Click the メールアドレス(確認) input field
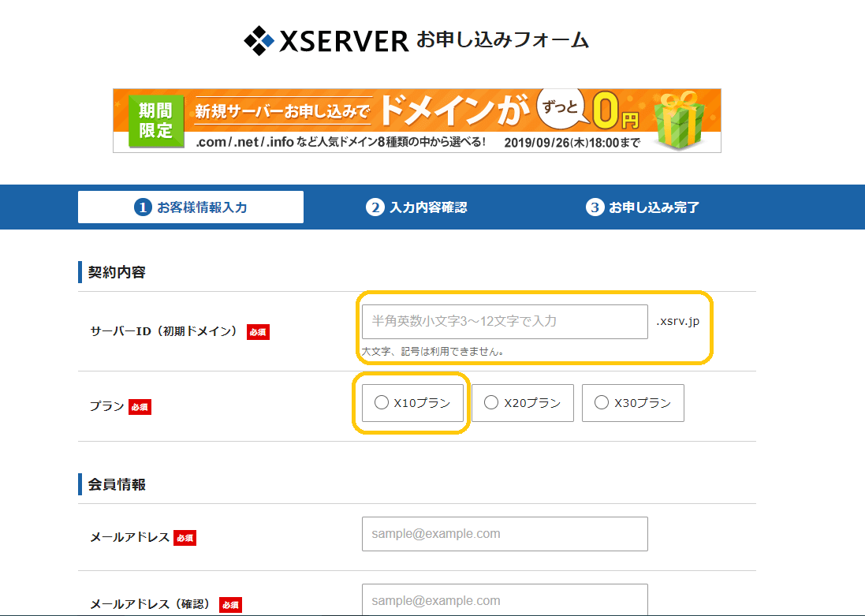Viewport: 865px width, 616px height. point(505,599)
